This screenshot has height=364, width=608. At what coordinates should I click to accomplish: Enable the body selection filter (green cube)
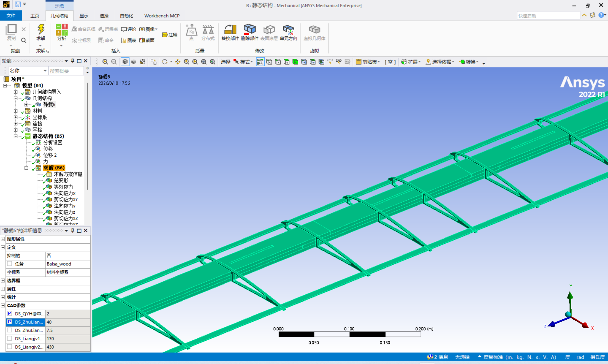[x=295, y=62]
